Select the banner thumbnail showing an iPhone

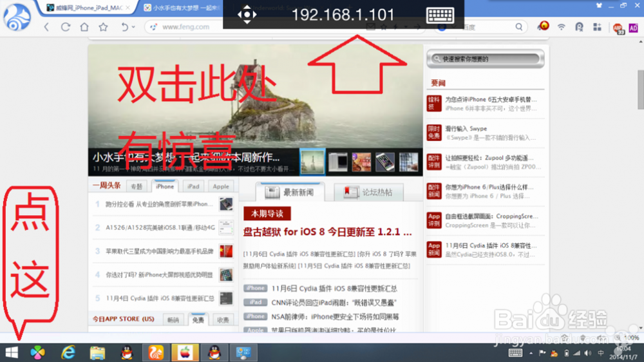(x=385, y=162)
